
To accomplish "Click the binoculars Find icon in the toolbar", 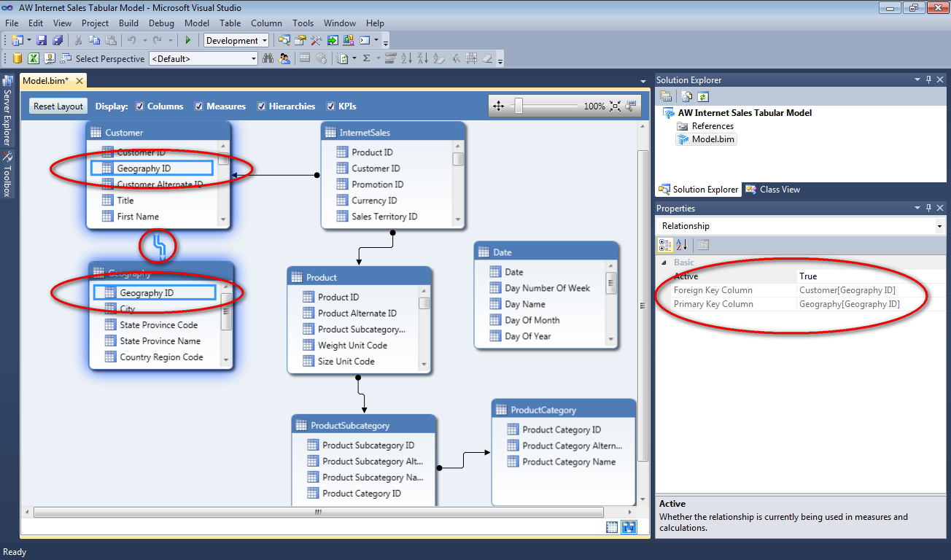I will [268, 58].
